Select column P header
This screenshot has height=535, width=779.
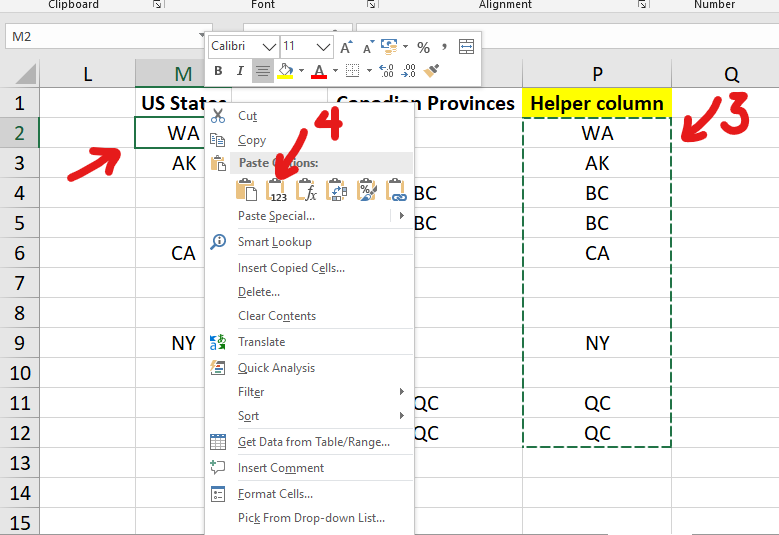(597, 74)
